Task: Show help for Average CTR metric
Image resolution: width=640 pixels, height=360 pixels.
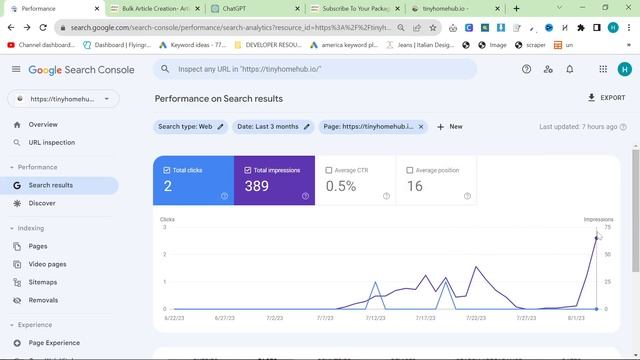Action: (386, 196)
